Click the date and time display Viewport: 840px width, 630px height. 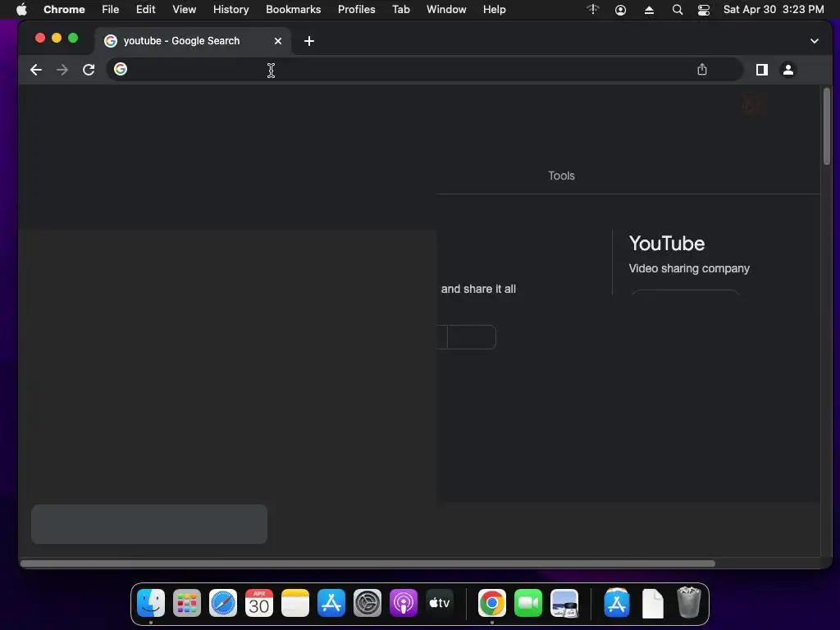[774, 9]
